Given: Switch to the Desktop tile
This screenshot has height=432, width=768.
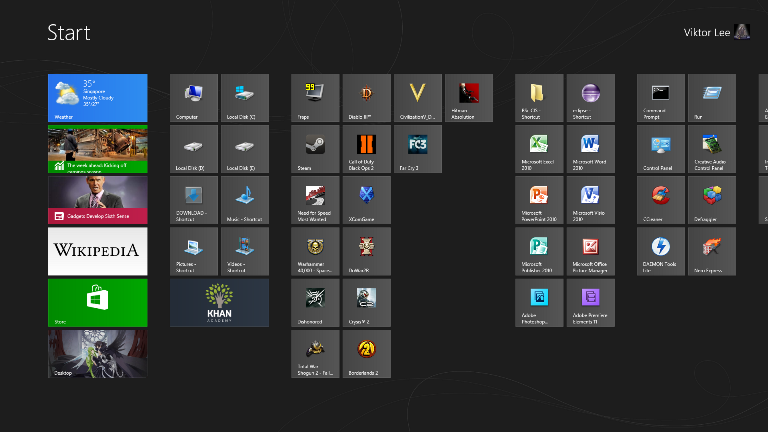Looking at the screenshot, I should (97, 354).
